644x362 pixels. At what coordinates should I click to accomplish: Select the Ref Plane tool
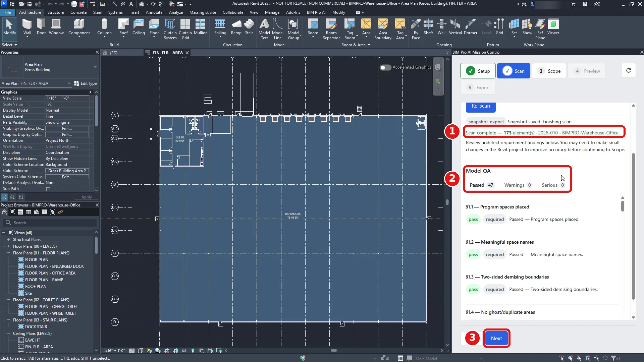(x=540, y=29)
